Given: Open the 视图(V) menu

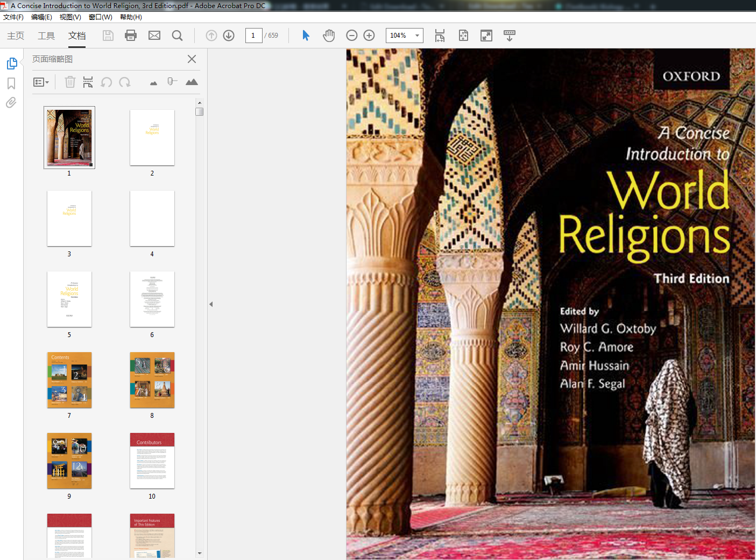Looking at the screenshot, I should tap(70, 17).
